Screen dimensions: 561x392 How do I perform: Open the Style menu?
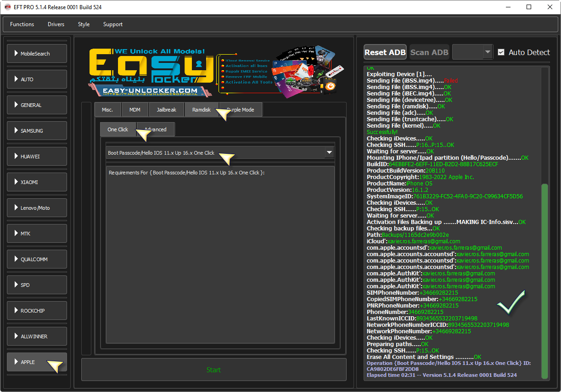(x=84, y=24)
